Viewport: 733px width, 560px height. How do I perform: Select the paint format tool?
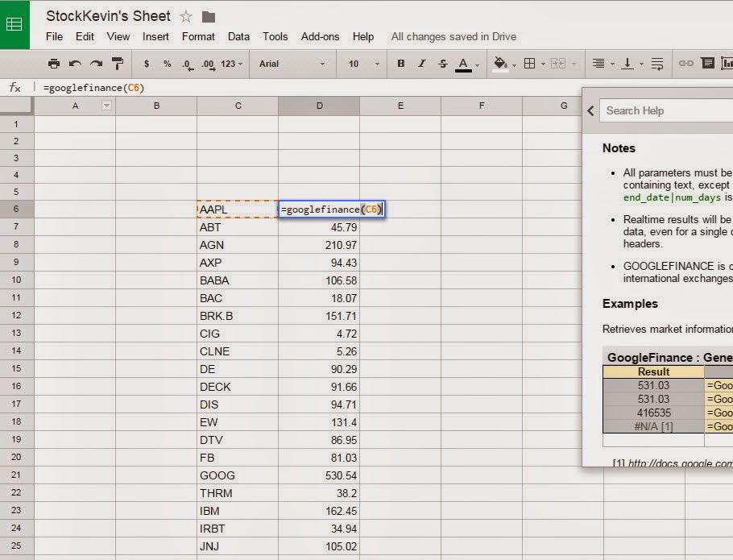(x=118, y=64)
